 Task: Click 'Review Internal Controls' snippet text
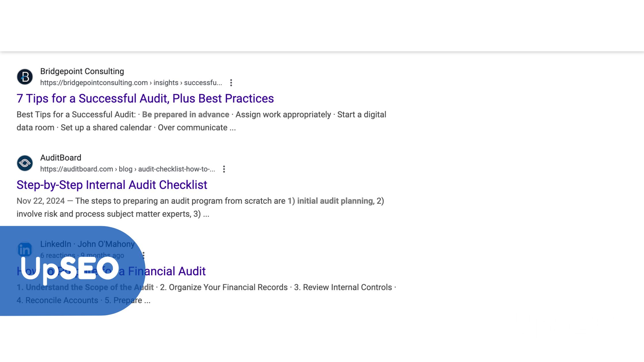pyautogui.click(x=348, y=287)
